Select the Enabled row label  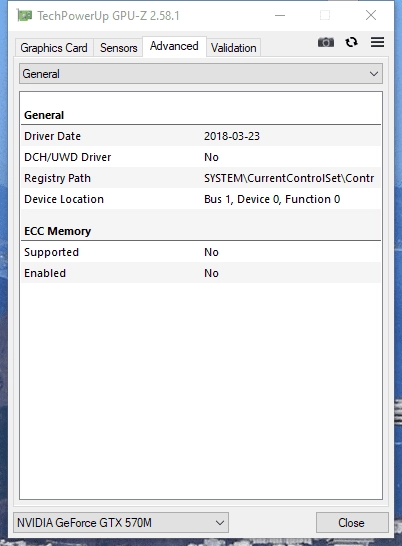pyautogui.click(x=45, y=273)
